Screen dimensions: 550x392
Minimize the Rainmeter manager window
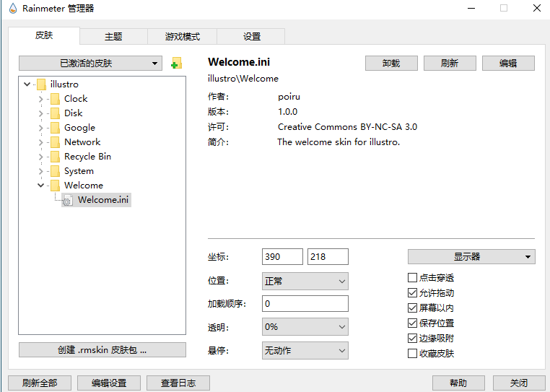click(471, 8)
